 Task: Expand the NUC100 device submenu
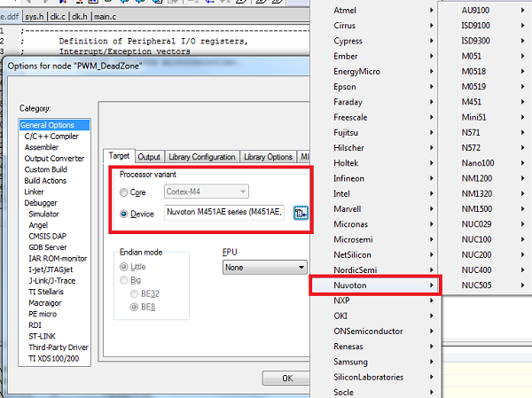[x=485, y=239]
